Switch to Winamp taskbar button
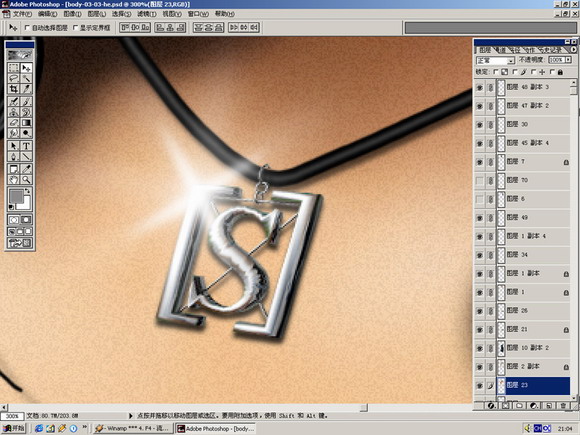Viewport: 580px width, 435px height. coord(132,428)
